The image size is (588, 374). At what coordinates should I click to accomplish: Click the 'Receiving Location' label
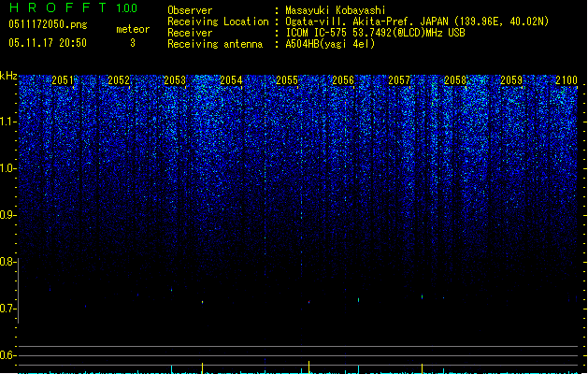[x=218, y=22]
